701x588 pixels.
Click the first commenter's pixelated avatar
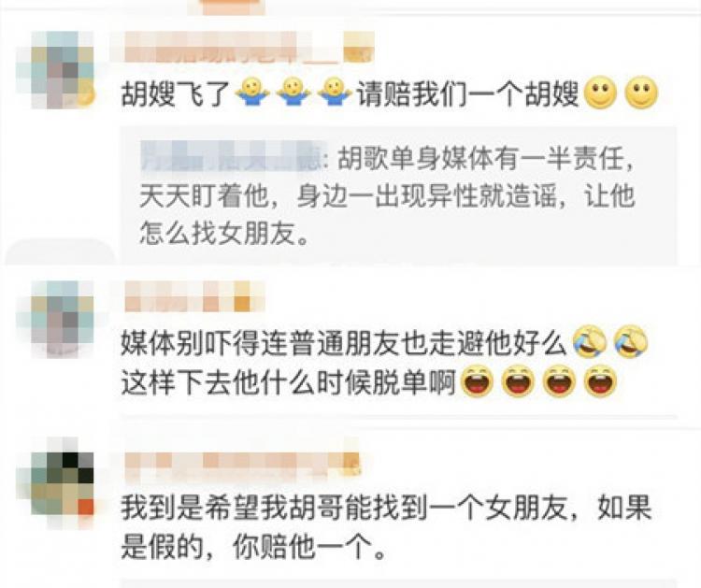click(x=55, y=70)
